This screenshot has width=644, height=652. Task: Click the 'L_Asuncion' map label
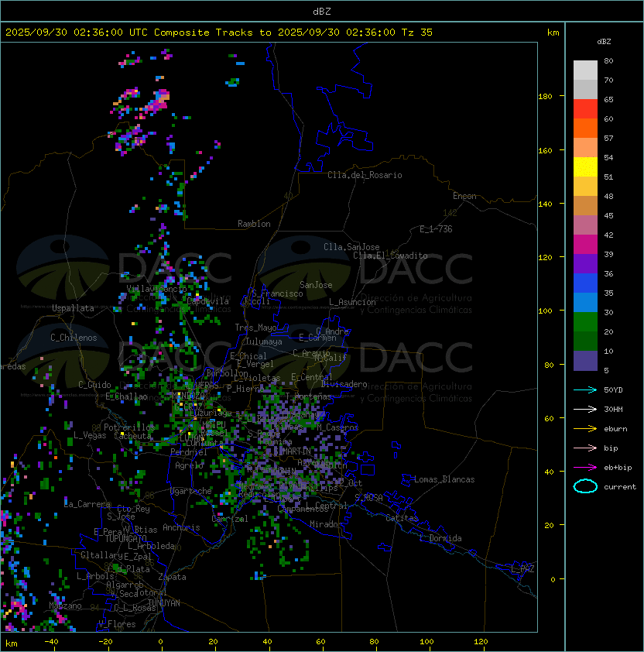click(x=352, y=302)
